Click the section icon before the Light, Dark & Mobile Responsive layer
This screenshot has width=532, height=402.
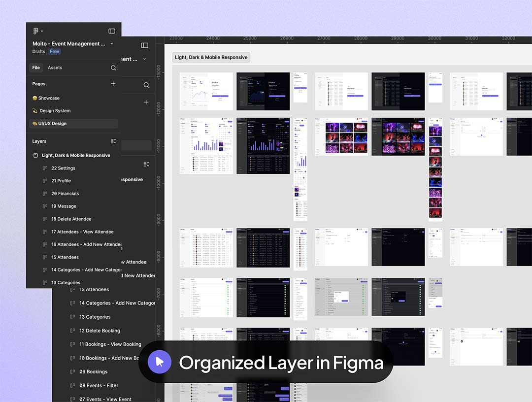(x=35, y=156)
